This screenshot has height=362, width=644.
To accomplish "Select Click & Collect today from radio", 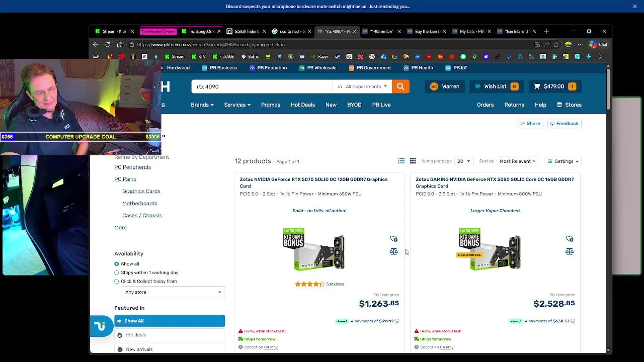I will pyautogui.click(x=116, y=282).
